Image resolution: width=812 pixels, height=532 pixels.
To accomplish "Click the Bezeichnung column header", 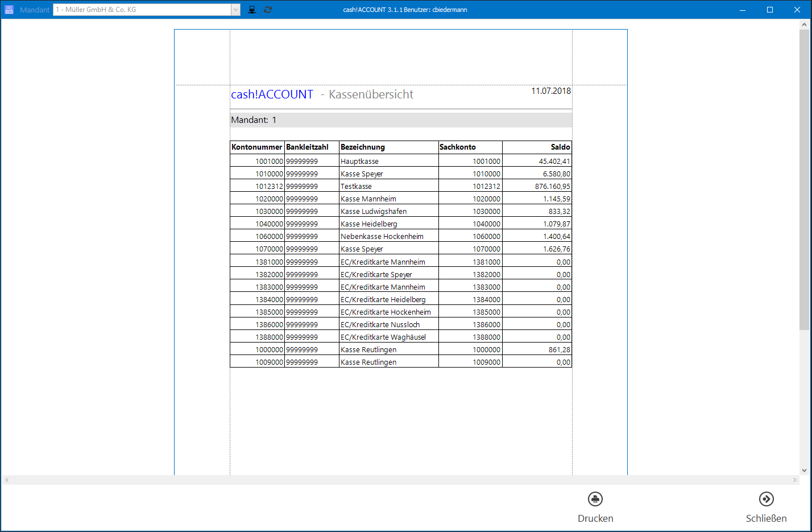I will click(x=389, y=147).
